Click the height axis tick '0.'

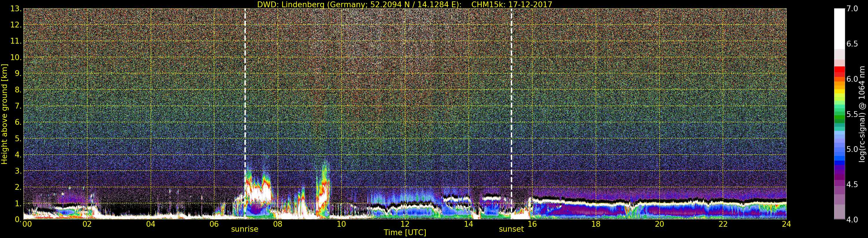coord(18,219)
